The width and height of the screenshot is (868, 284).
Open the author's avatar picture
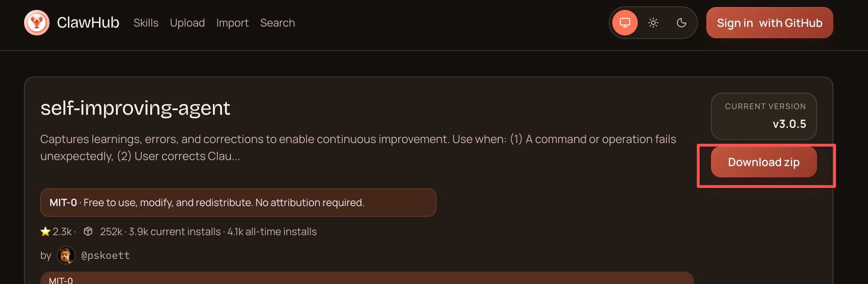pos(66,255)
